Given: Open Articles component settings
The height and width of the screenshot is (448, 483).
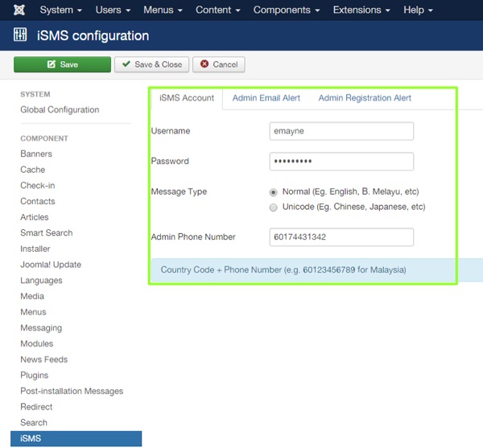Looking at the screenshot, I should tap(35, 217).
